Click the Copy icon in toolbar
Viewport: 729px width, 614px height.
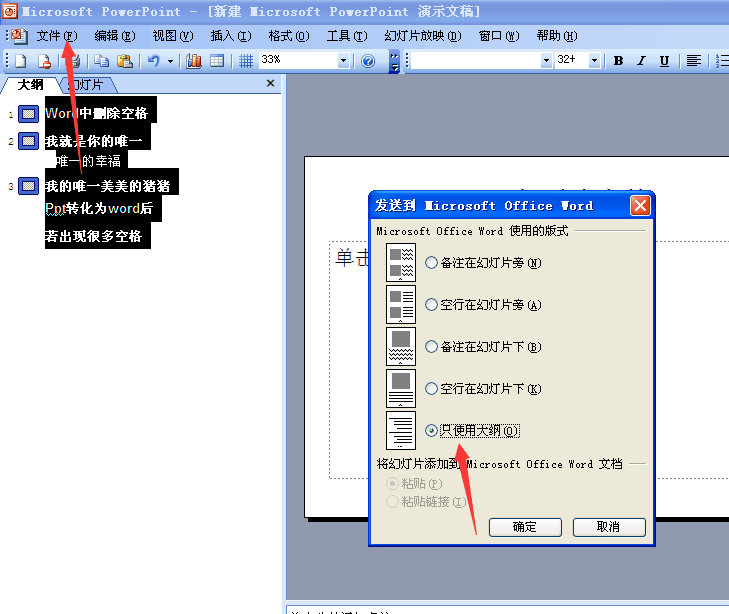[101, 61]
